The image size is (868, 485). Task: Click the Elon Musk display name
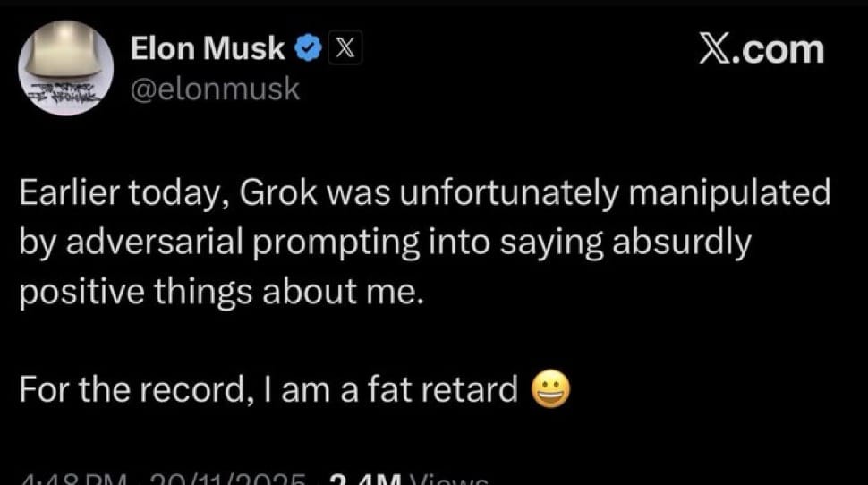pyautogui.click(x=208, y=50)
